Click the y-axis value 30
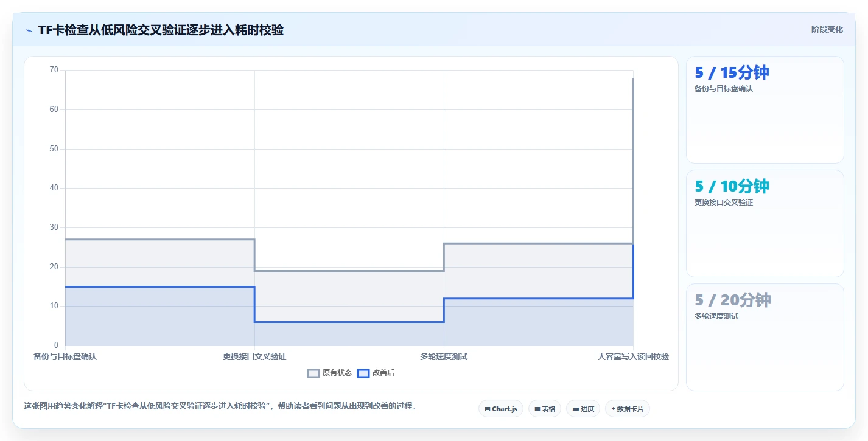 (x=54, y=227)
